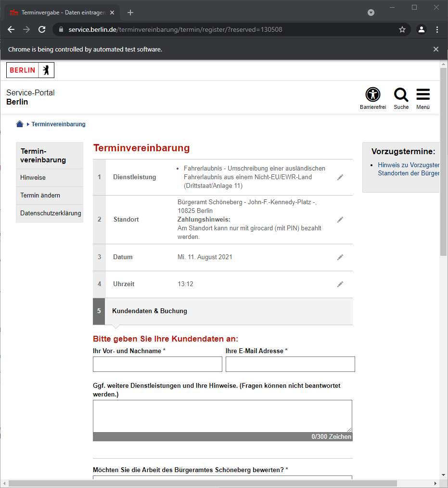Edit Dienstleistung with pencil icon

click(x=340, y=177)
